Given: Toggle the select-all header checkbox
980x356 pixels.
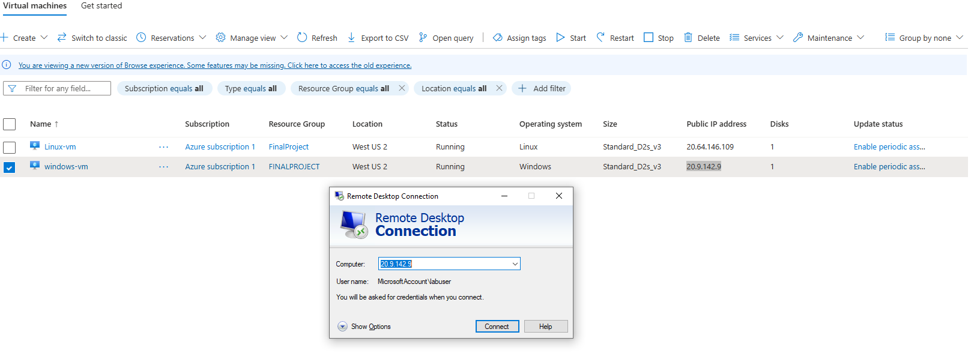Looking at the screenshot, I should 9,124.
